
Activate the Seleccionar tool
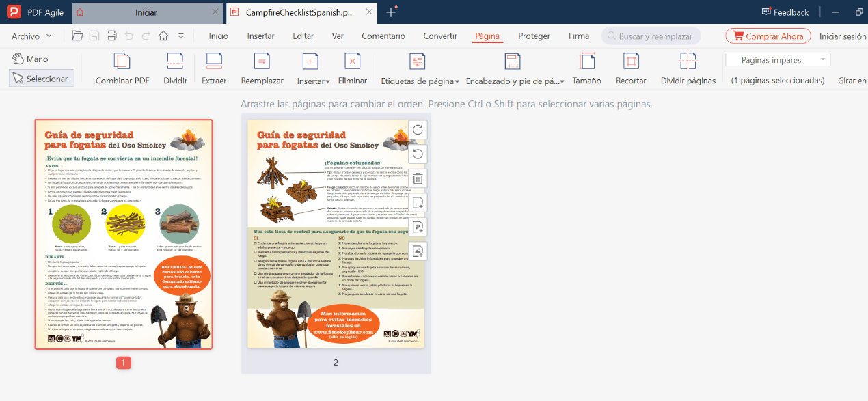pyautogui.click(x=41, y=78)
